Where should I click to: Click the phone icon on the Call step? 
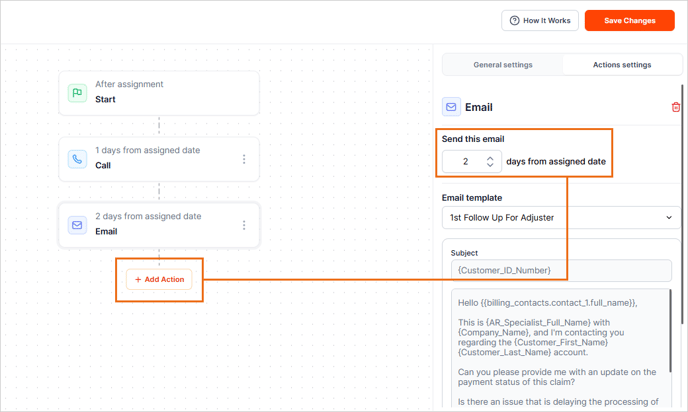[x=77, y=159]
